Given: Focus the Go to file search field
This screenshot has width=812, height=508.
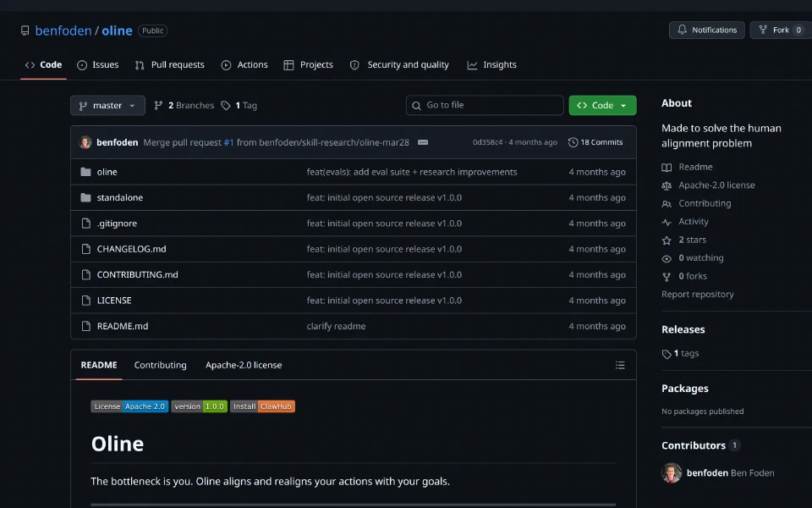Looking at the screenshot, I should pyautogui.click(x=485, y=105).
